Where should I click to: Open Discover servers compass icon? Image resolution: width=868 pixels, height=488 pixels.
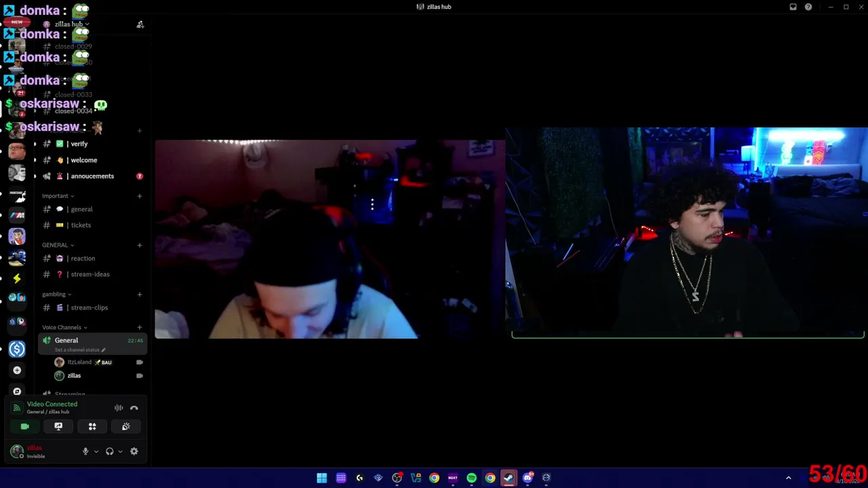[17, 391]
